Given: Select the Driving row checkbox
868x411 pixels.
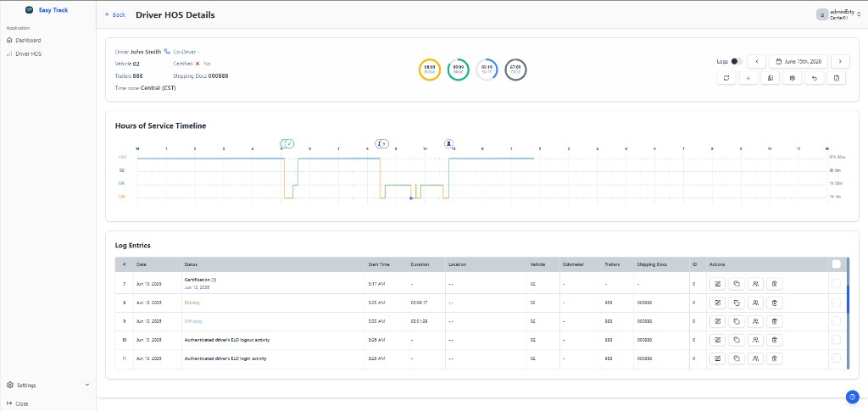Looking at the screenshot, I should 836,302.
